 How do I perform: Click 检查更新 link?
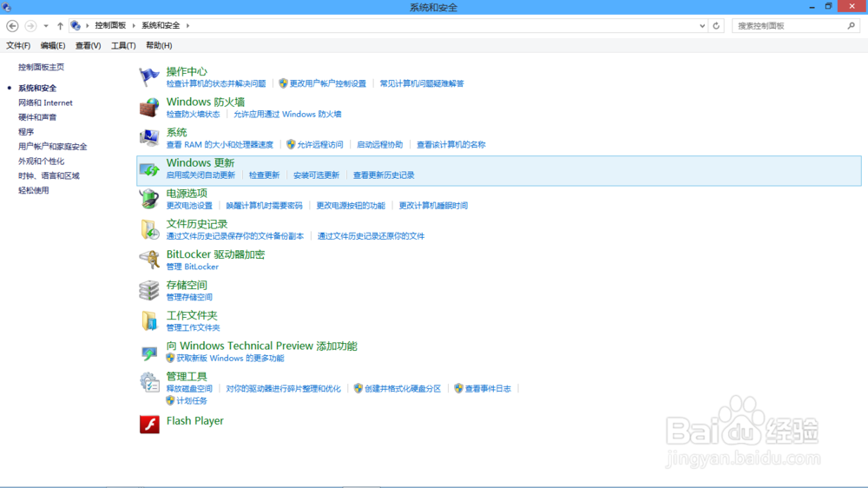(x=264, y=175)
